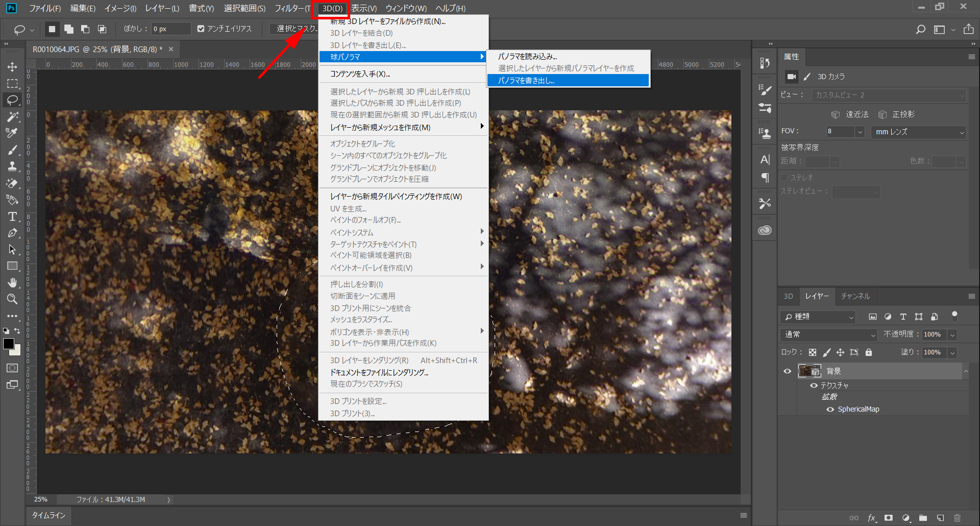Toggle the アンチエイリアス checkbox
The height and width of the screenshot is (526, 980).
201,29
